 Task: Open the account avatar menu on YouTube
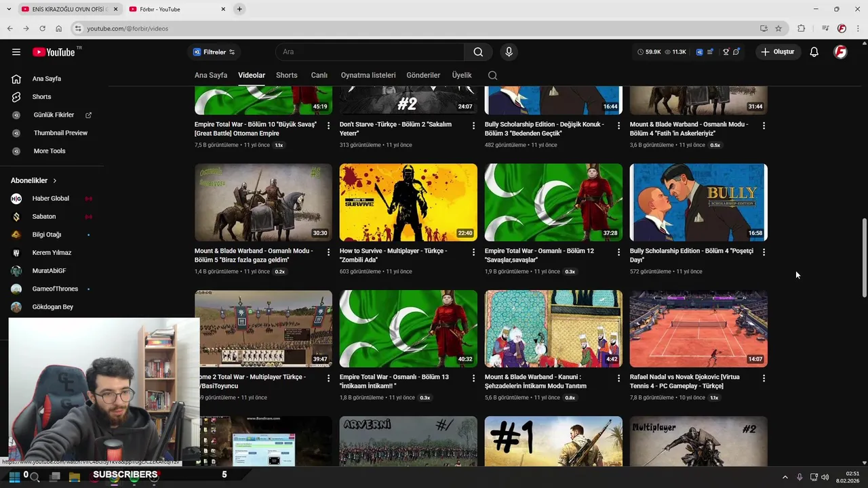840,52
